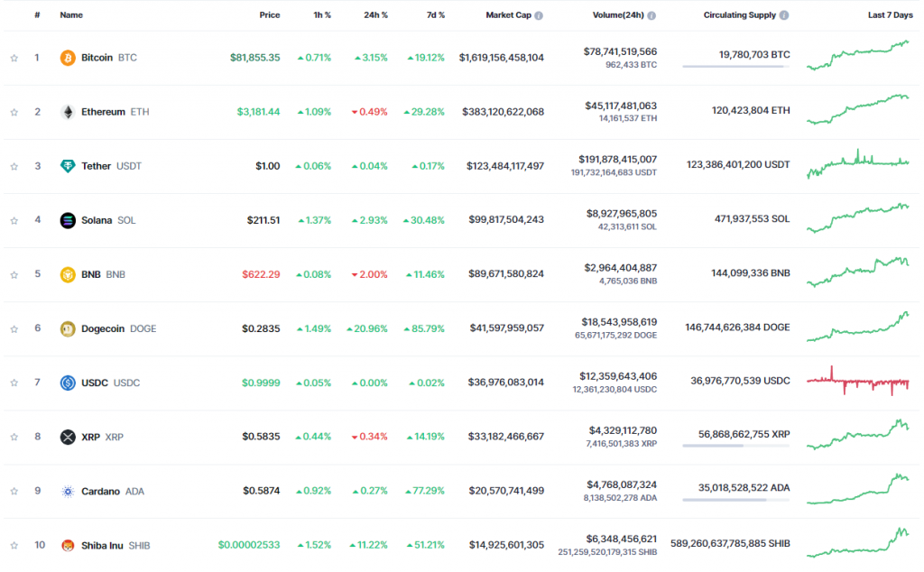Click the Circulating Supply info icon

pyautogui.click(x=784, y=15)
